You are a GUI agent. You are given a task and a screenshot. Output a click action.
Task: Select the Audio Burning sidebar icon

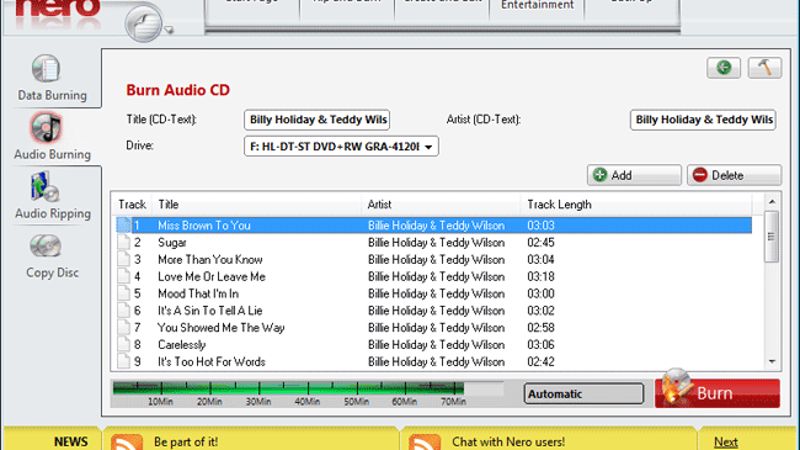point(46,128)
